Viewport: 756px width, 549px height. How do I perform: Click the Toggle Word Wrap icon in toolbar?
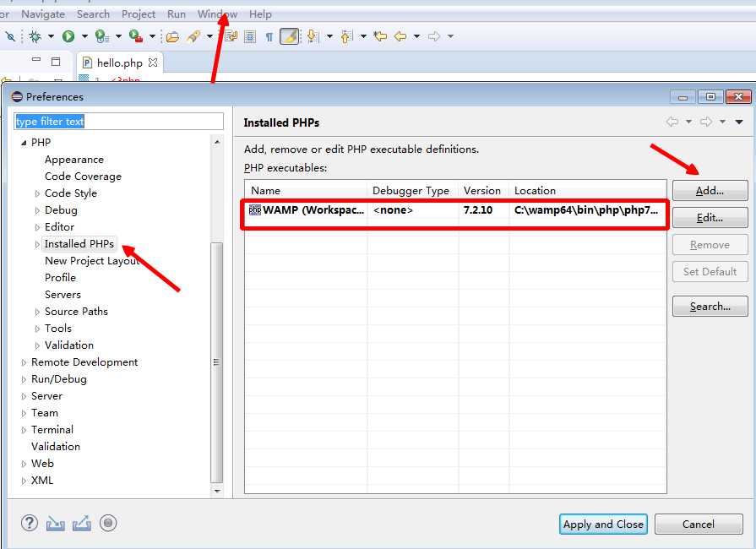[231, 36]
